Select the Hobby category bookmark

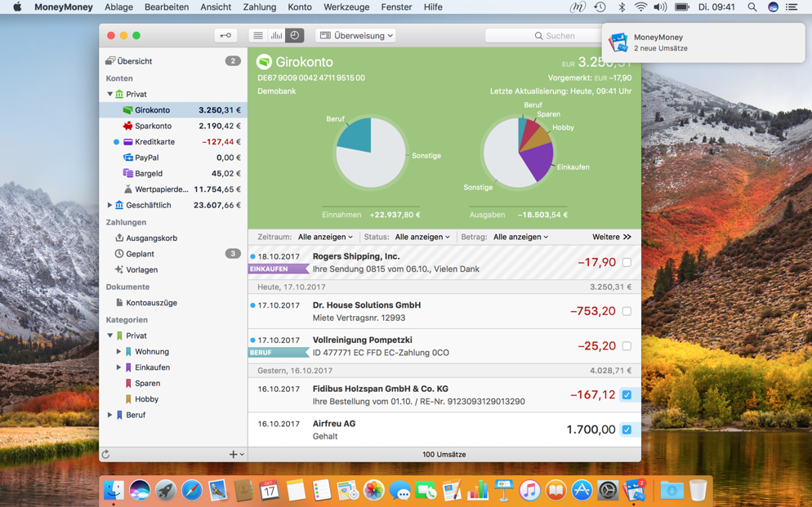pos(128,399)
